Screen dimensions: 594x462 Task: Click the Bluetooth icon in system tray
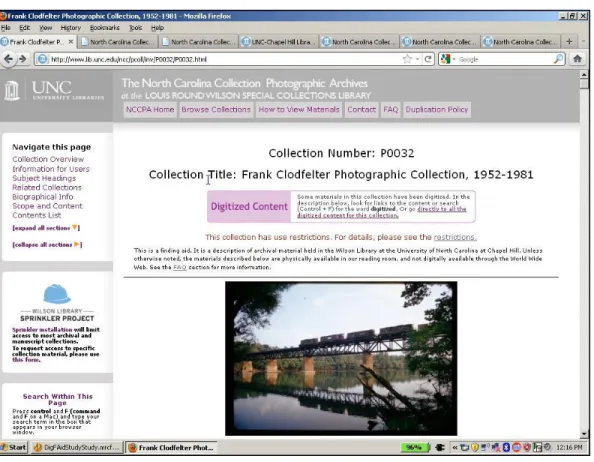[506, 447]
